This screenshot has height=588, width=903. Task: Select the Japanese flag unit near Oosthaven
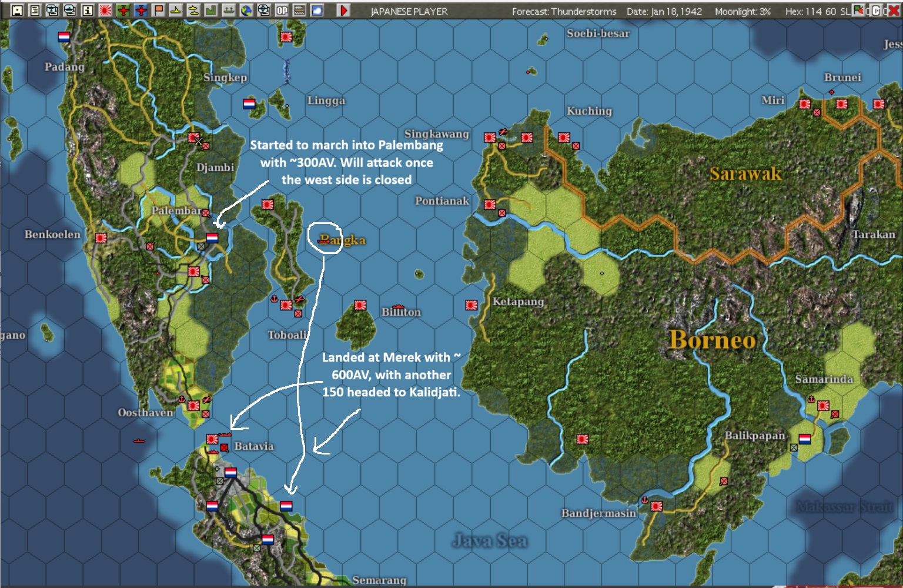[193, 405]
